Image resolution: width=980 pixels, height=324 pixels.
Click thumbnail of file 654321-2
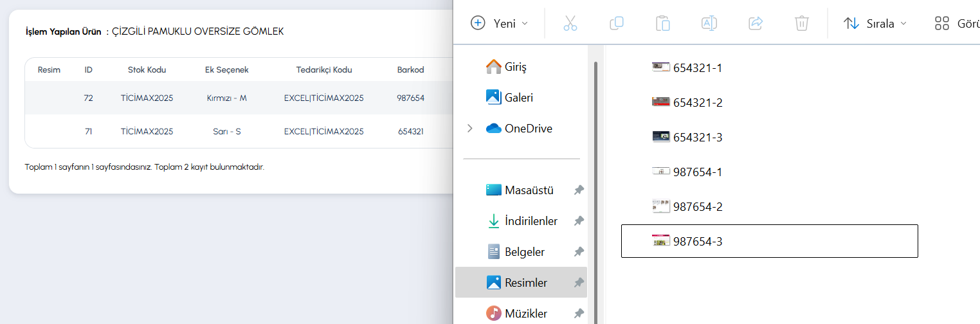[x=661, y=102]
